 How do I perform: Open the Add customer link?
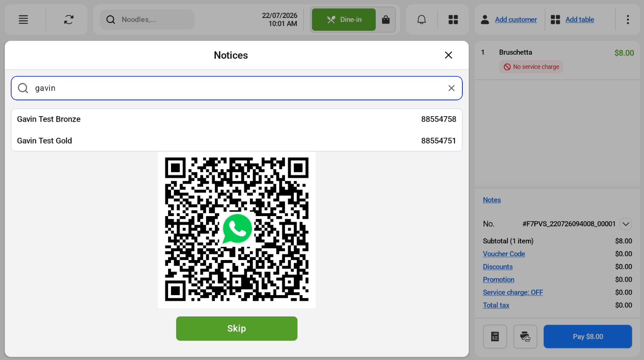[516, 20]
